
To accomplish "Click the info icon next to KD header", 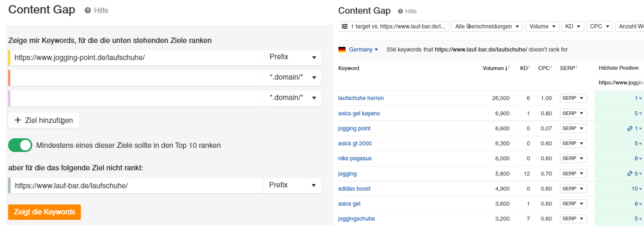I will (x=529, y=68).
